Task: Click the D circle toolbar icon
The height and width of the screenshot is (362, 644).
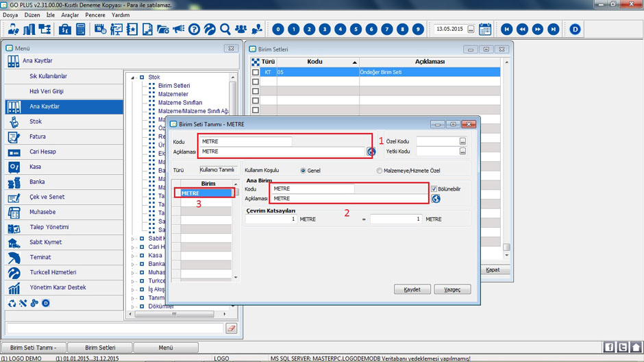Action: pyautogui.click(x=575, y=29)
